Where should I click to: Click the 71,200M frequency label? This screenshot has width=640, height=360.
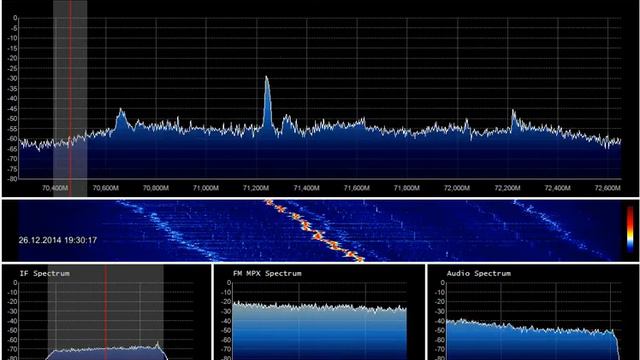pos(256,188)
